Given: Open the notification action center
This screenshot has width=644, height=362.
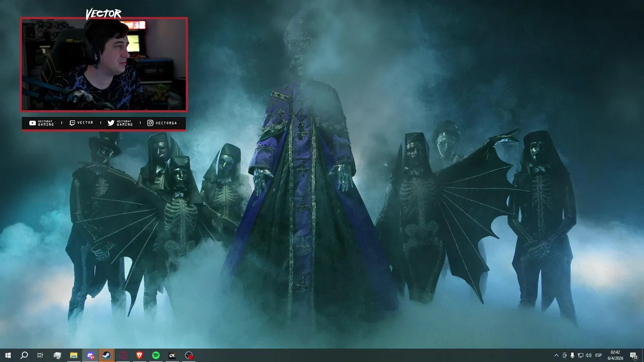Looking at the screenshot, I should point(633,355).
